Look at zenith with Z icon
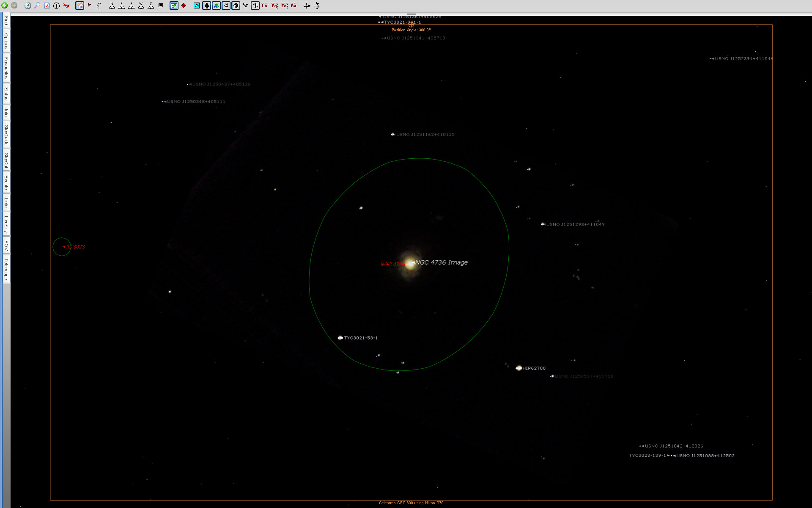 pyautogui.click(x=151, y=6)
